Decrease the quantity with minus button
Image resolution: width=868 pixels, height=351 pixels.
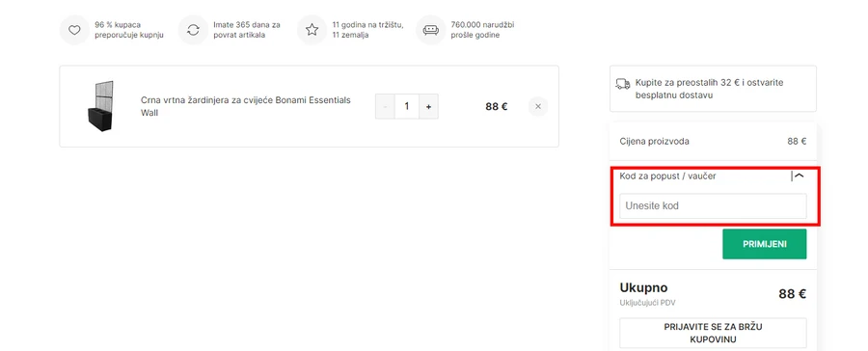tap(385, 106)
